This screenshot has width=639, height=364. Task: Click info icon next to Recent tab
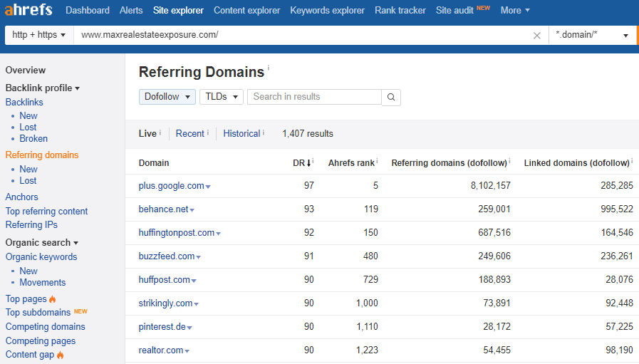208,132
